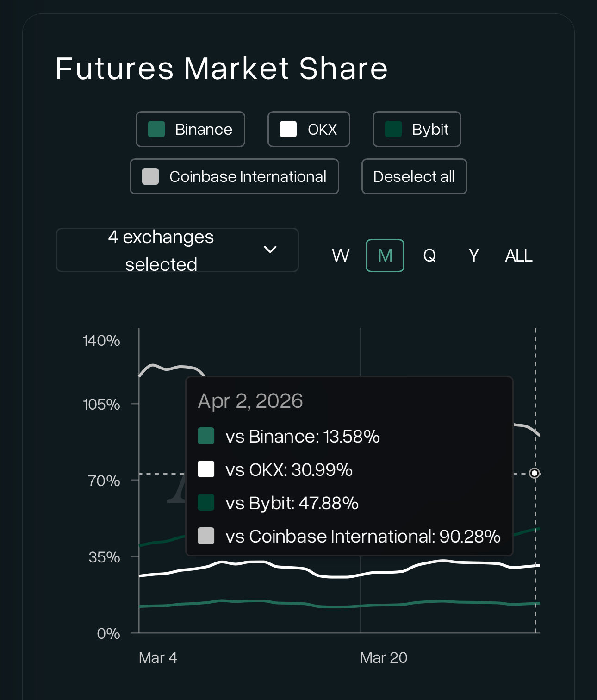Toggle the Binance exchange filter

coord(190,129)
